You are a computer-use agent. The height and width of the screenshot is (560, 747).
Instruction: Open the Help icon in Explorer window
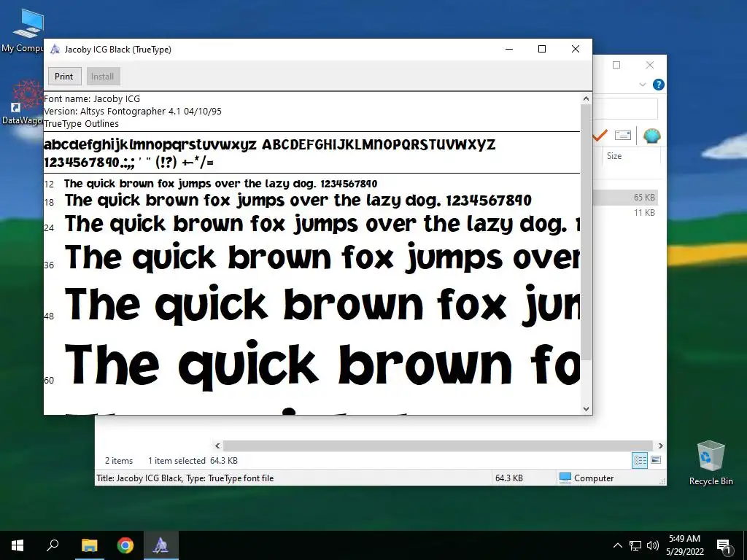pyautogui.click(x=659, y=85)
